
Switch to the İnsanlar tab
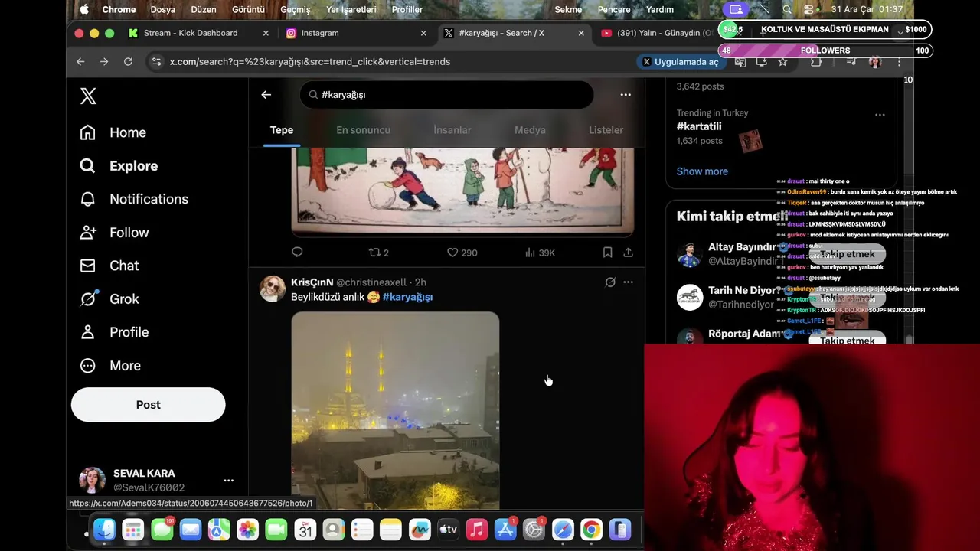pyautogui.click(x=452, y=130)
